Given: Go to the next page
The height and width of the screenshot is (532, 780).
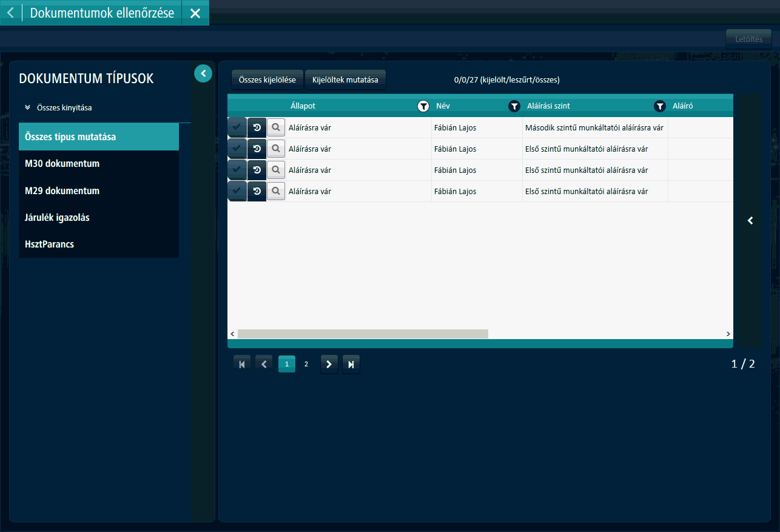Looking at the screenshot, I should pyautogui.click(x=329, y=364).
